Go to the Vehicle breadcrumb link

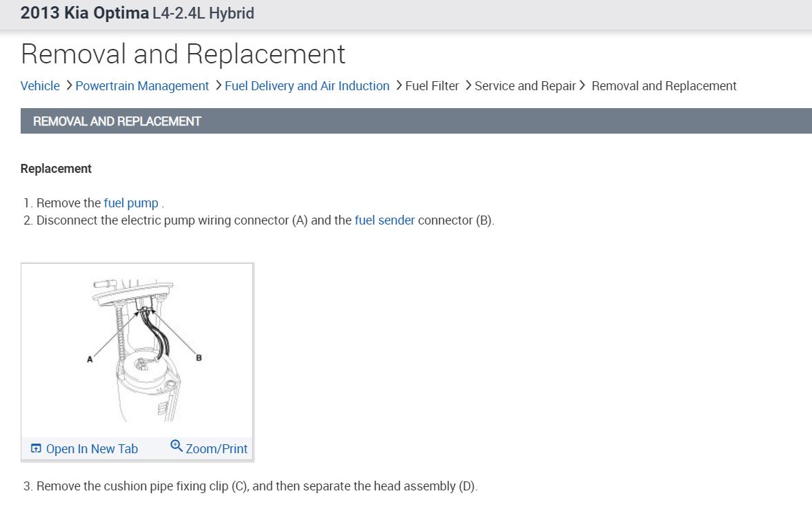pos(40,86)
